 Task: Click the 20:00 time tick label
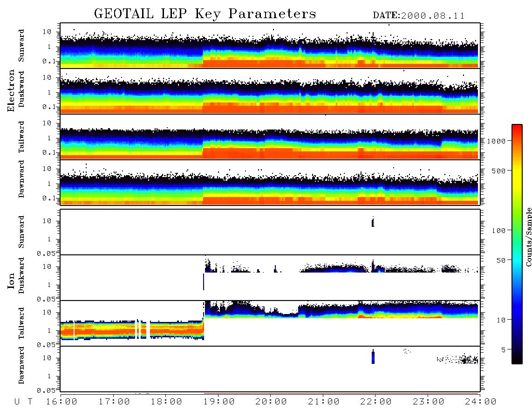(272, 402)
